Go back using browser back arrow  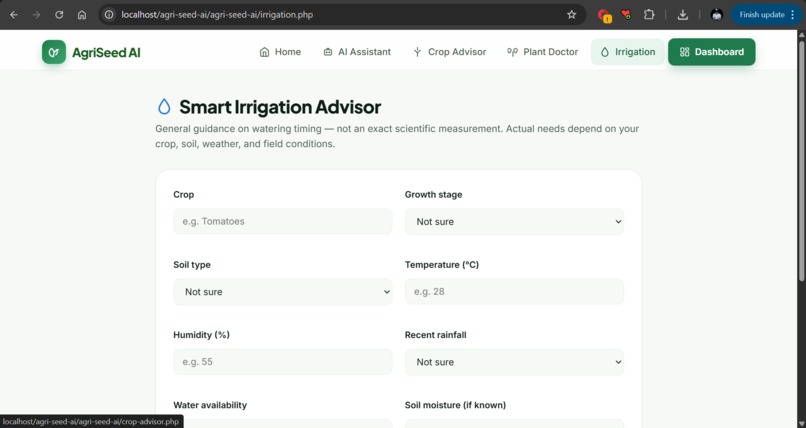pyautogui.click(x=14, y=14)
